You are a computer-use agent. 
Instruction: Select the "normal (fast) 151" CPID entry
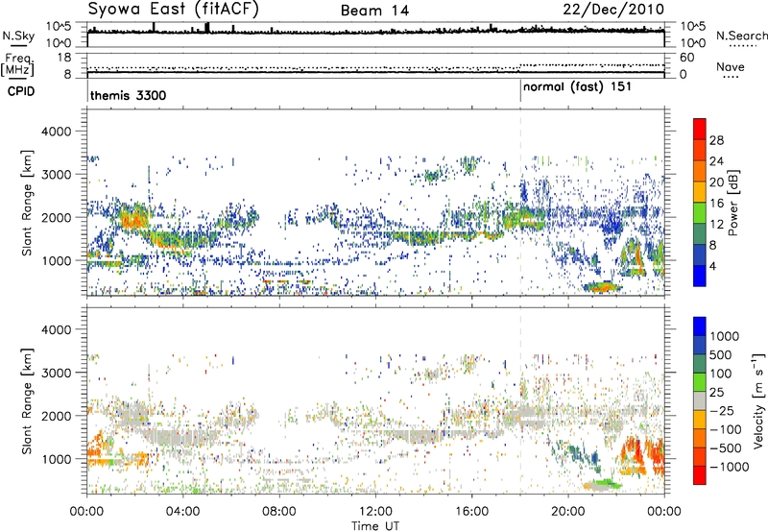(577, 87)
